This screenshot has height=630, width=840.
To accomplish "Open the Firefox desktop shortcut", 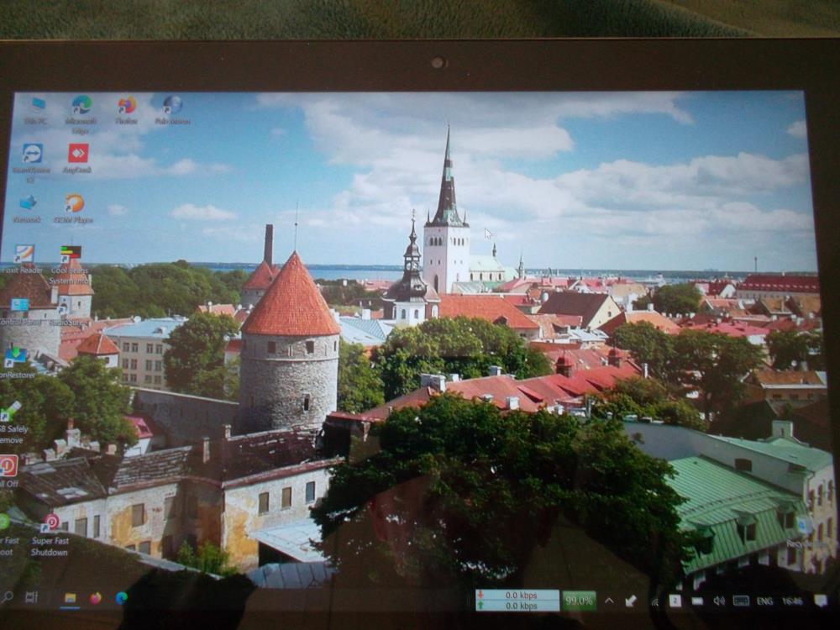I will 127,110.
